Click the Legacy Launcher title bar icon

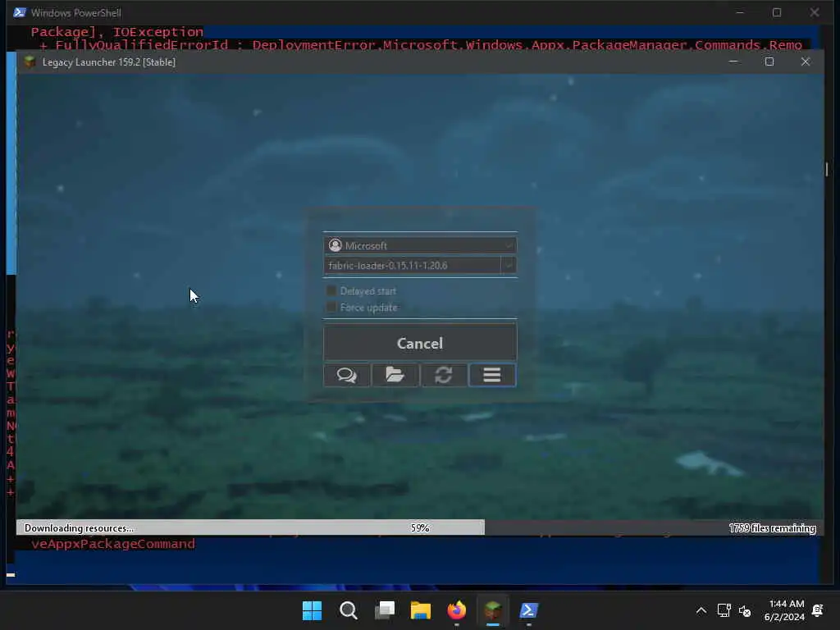(x=30, y=62)
